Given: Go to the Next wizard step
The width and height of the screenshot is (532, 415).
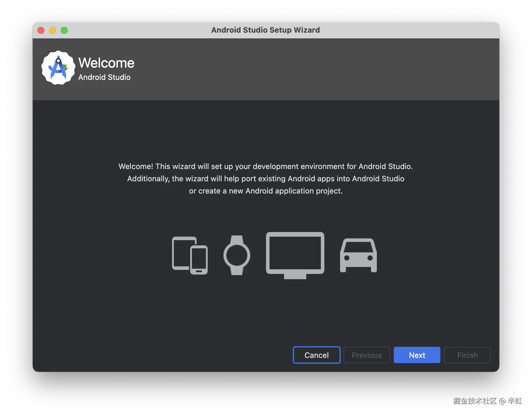Looking at the screenshot, I should click(x=417, y=355).
